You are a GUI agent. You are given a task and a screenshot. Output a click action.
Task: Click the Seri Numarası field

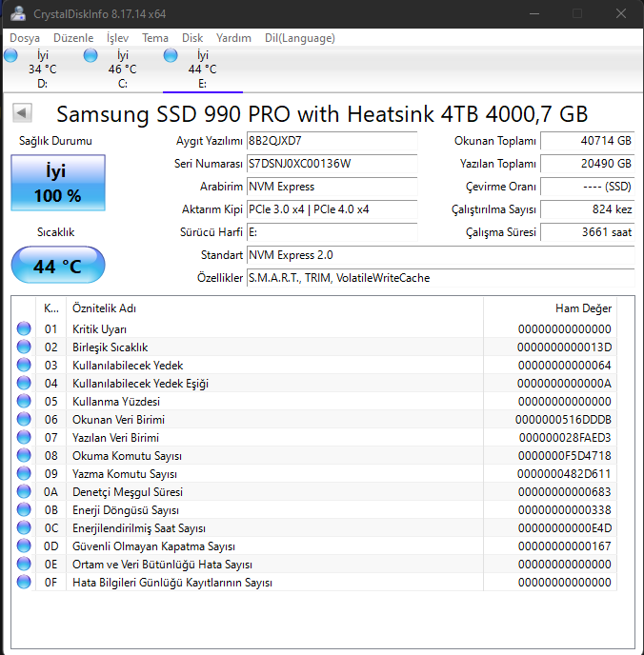[332, 164]
